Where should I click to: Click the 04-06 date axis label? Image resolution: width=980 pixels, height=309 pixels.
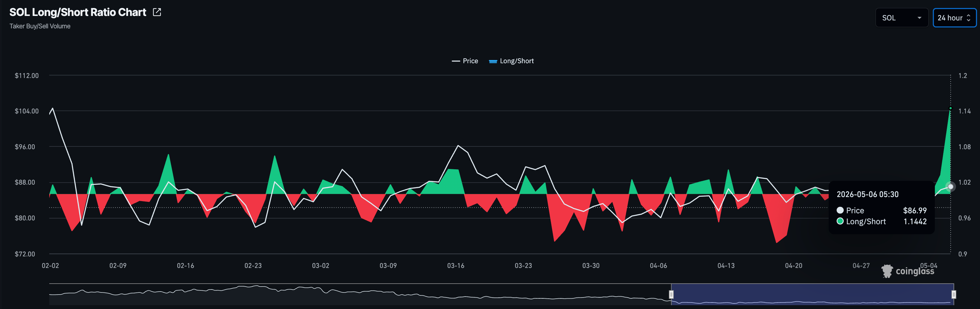coord(658,266)
